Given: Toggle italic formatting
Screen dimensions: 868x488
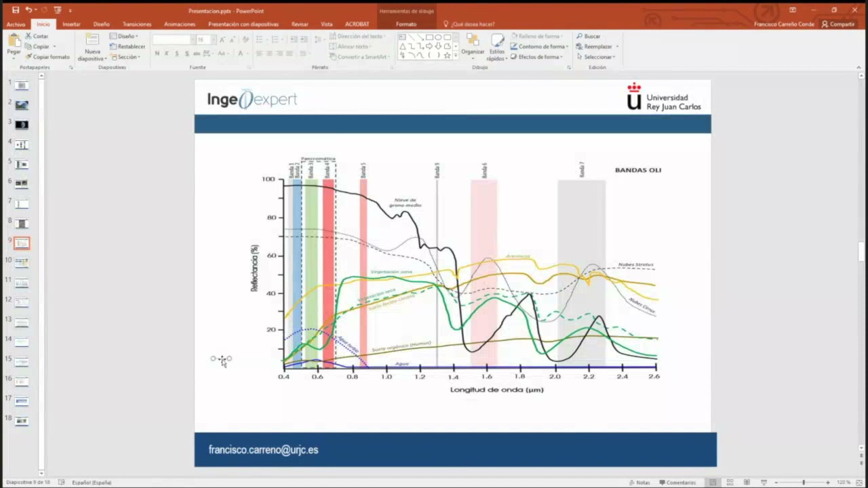Looking at the screenshot, I should [x=167, y=54].
